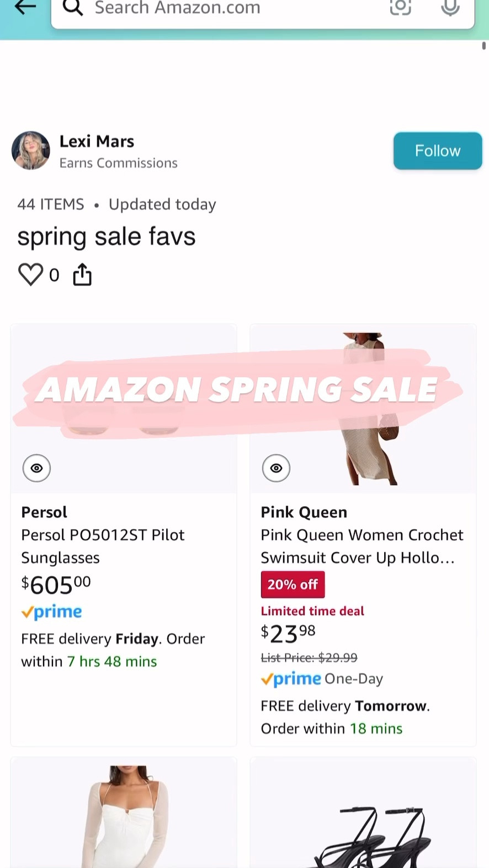Toggle quick view on the Persol sunglasses
This screenshot has height=868, width=489.
coord(36,468)
